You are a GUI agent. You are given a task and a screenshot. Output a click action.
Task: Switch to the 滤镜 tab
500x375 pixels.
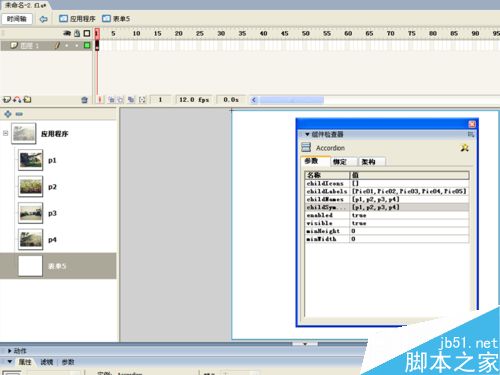(x=47, y=362)
